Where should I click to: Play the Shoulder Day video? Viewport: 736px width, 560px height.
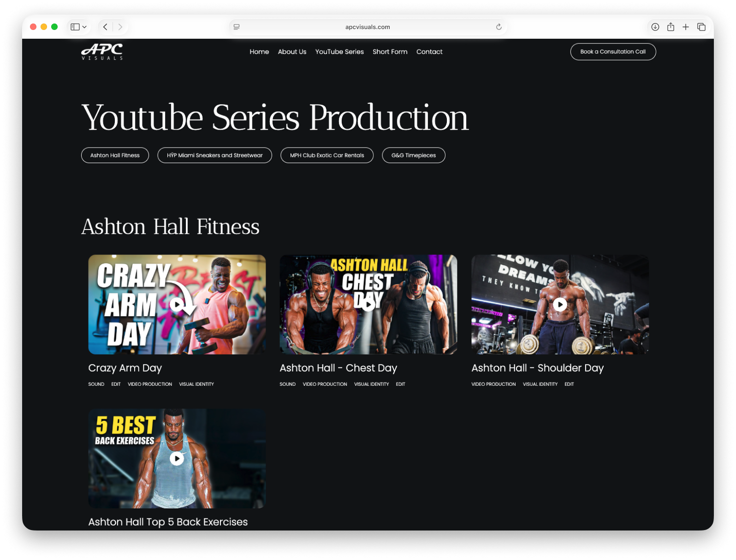(560, 304)
